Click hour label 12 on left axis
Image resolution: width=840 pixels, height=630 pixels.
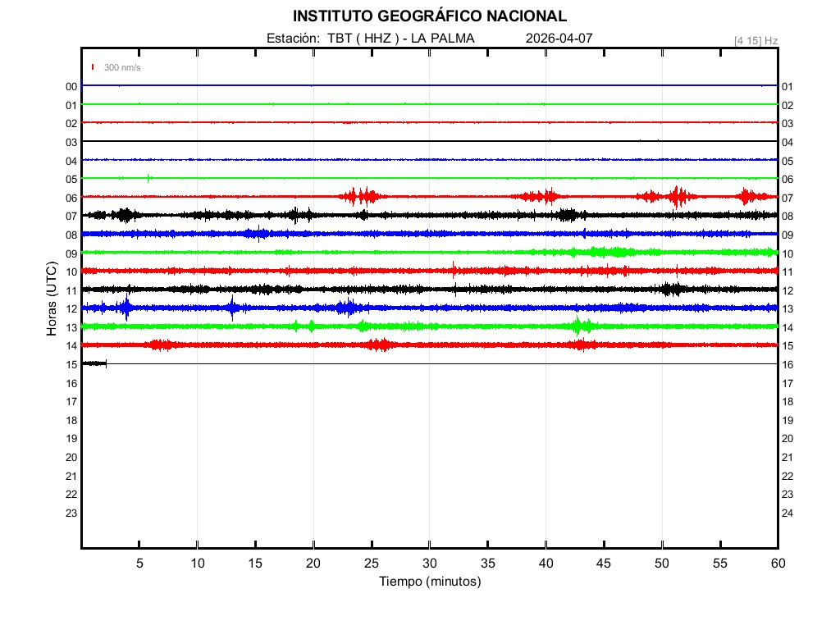coord(71,308)
